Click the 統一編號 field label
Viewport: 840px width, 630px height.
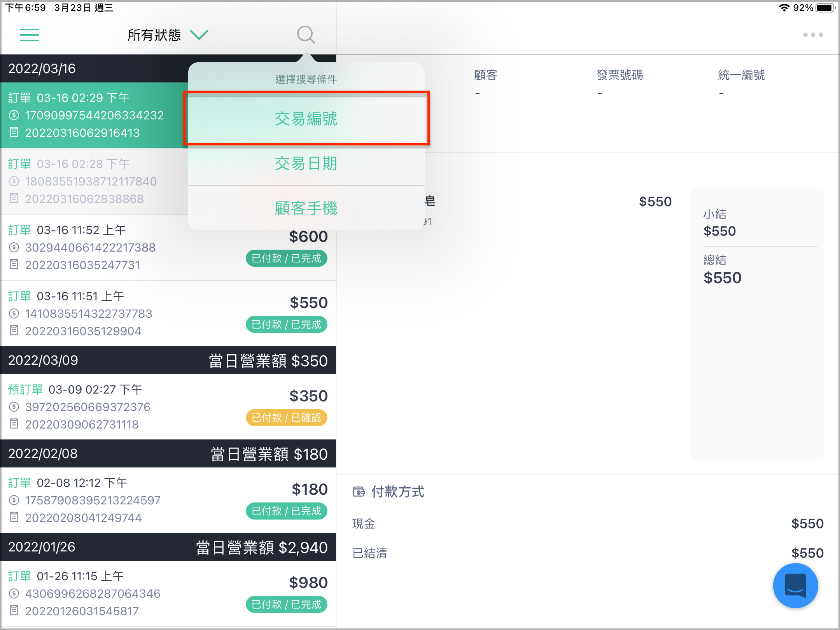click(x=741, y=75)
